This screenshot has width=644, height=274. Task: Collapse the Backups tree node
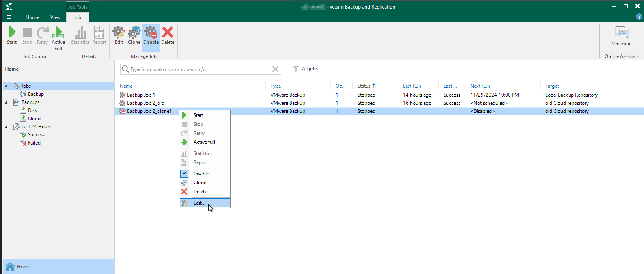coord(6,102)
